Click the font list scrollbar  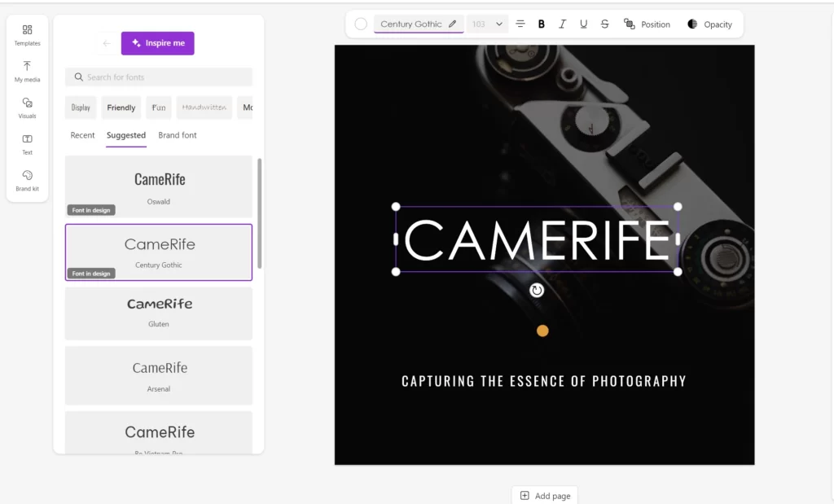tap(260, 213)
